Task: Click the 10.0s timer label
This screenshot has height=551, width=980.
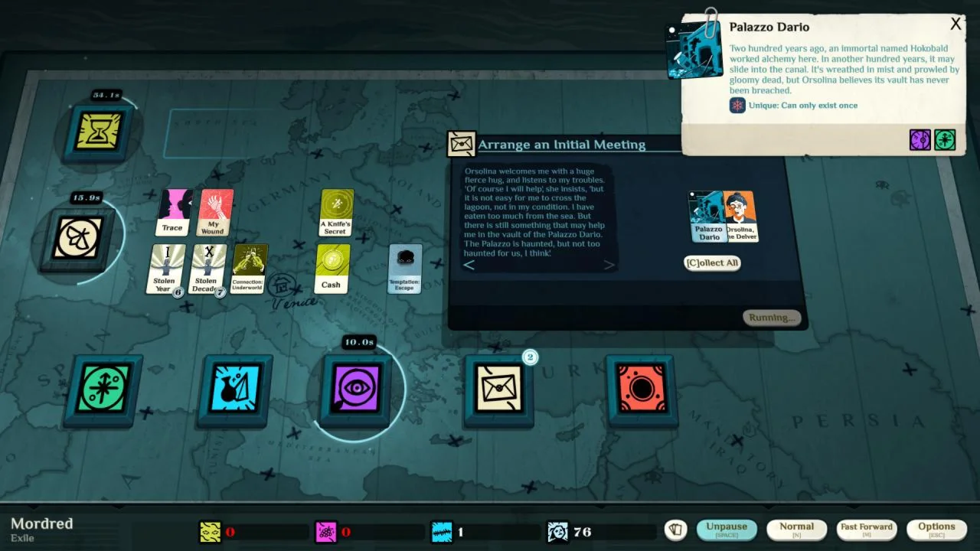Action: 359,342
